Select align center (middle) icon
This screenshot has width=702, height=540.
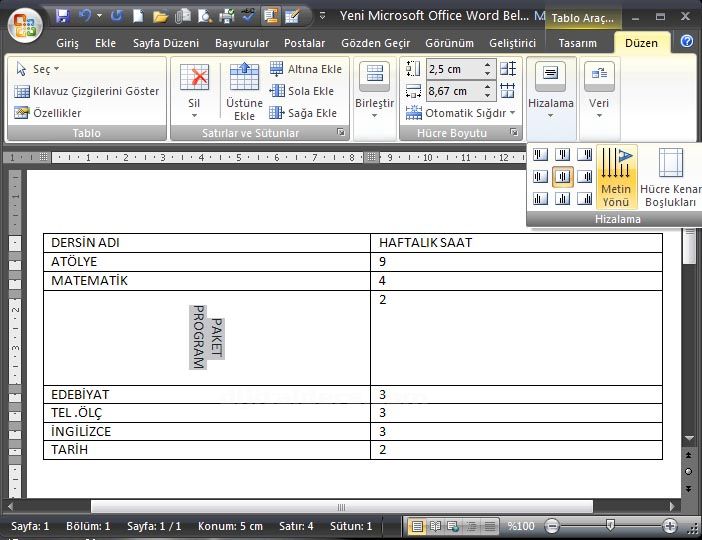click(562, 176)
